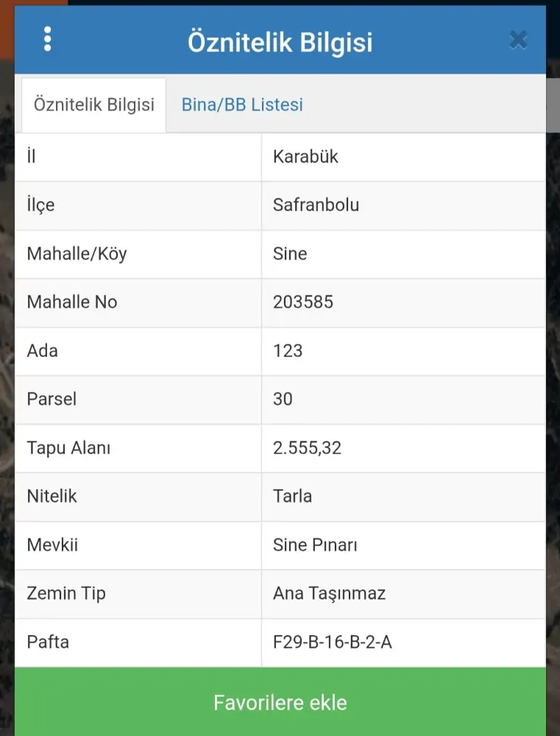Select the Mahalle/Köy row label
560x736 pixels.
[77, 254]
